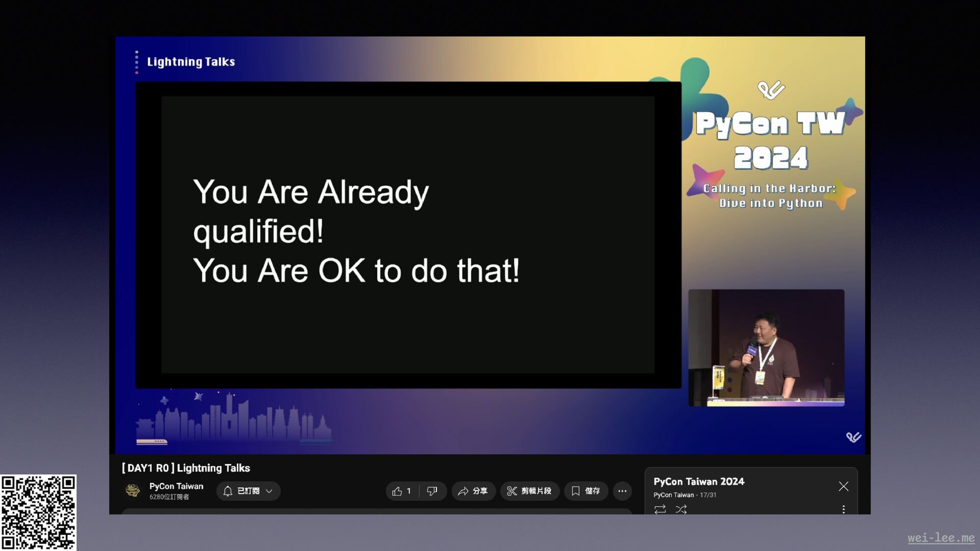Open more actions three-dot menu
This screenshot has width=980, height=551.
622,491
